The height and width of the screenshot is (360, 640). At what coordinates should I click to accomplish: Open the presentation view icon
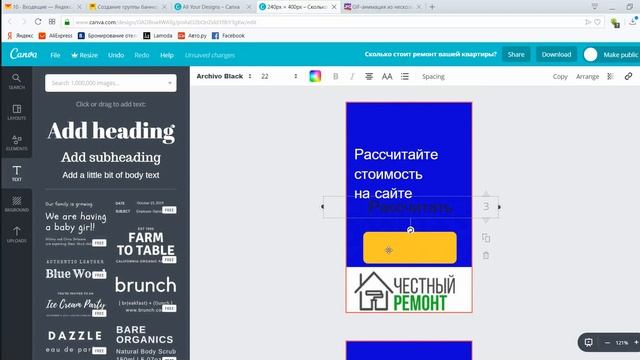(588, 342)
